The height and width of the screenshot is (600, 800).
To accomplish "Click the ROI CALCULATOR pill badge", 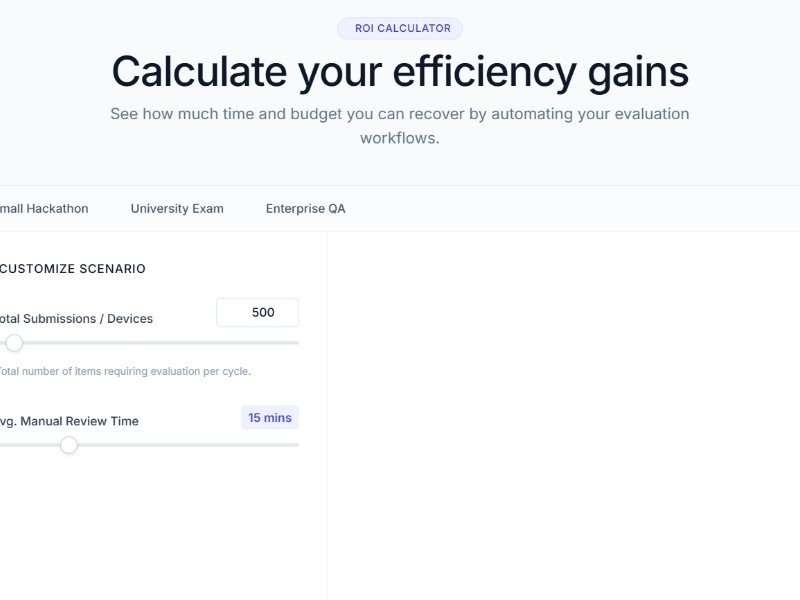I will [400, 29].
